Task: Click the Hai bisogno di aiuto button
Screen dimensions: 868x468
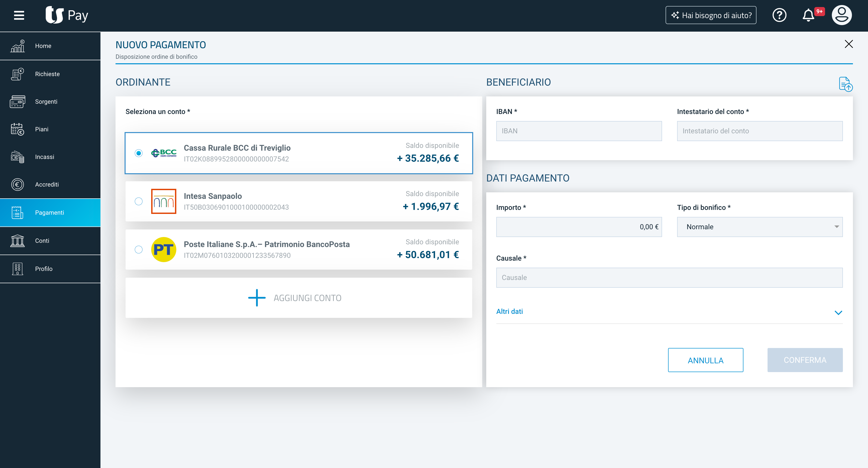Action: [711, 15]
